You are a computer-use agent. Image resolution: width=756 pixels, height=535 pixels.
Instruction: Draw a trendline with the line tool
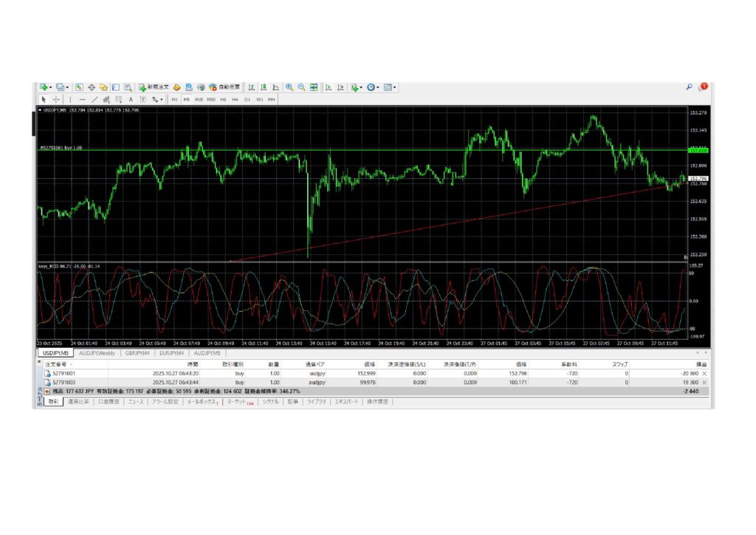point(94,99)
